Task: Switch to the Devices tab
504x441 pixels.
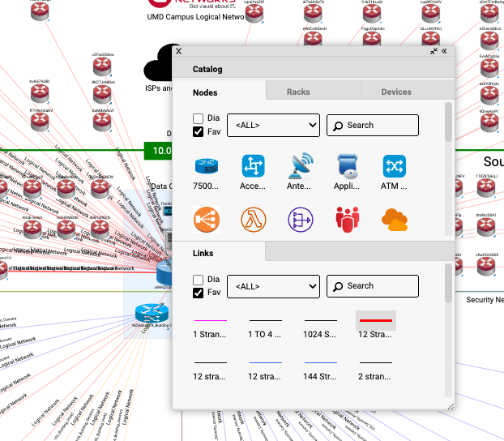Action: (396, 92)
